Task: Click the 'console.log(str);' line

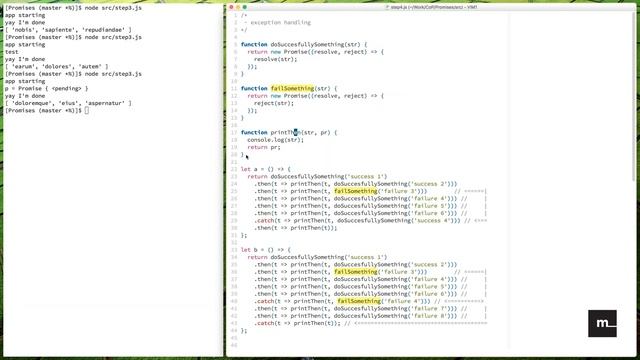Action: click(x=276, y=140)
